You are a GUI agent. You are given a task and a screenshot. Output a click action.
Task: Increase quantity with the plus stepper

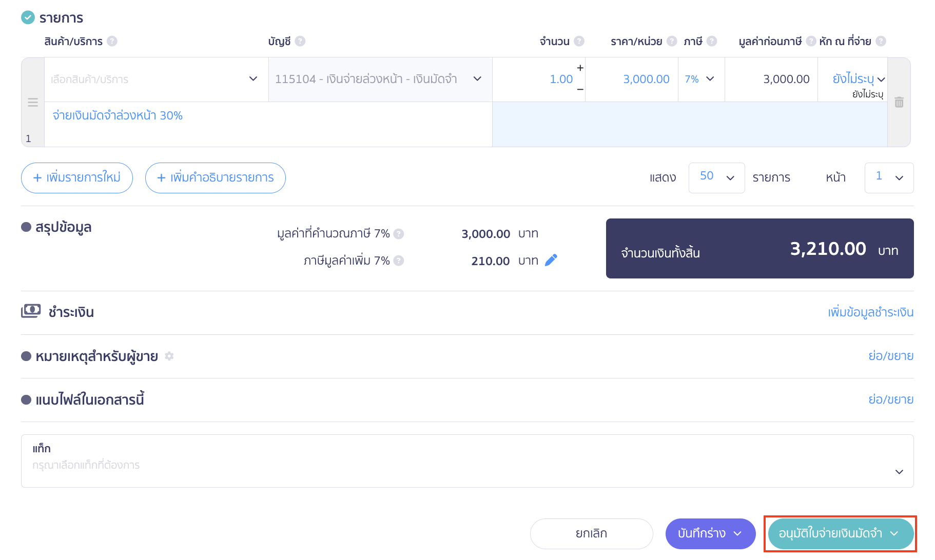[x=580, y=68]
